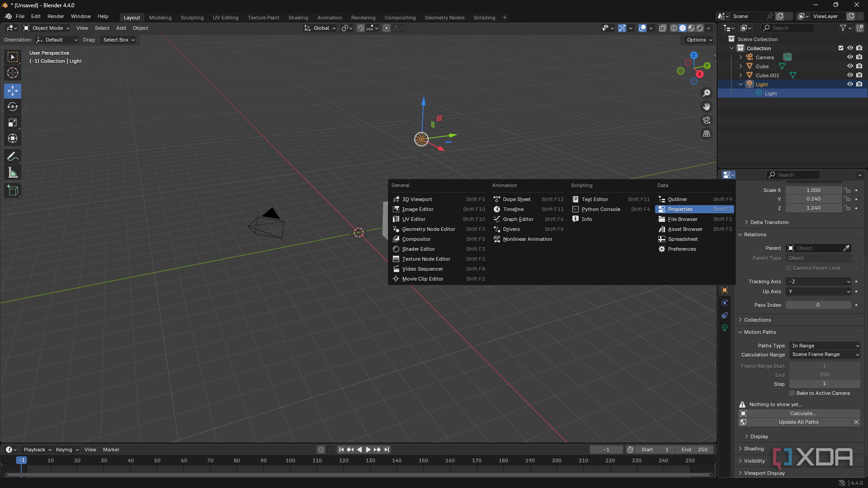
Task: Open the Tracking Axis dropdown
Action: click(x=819, y=282)
